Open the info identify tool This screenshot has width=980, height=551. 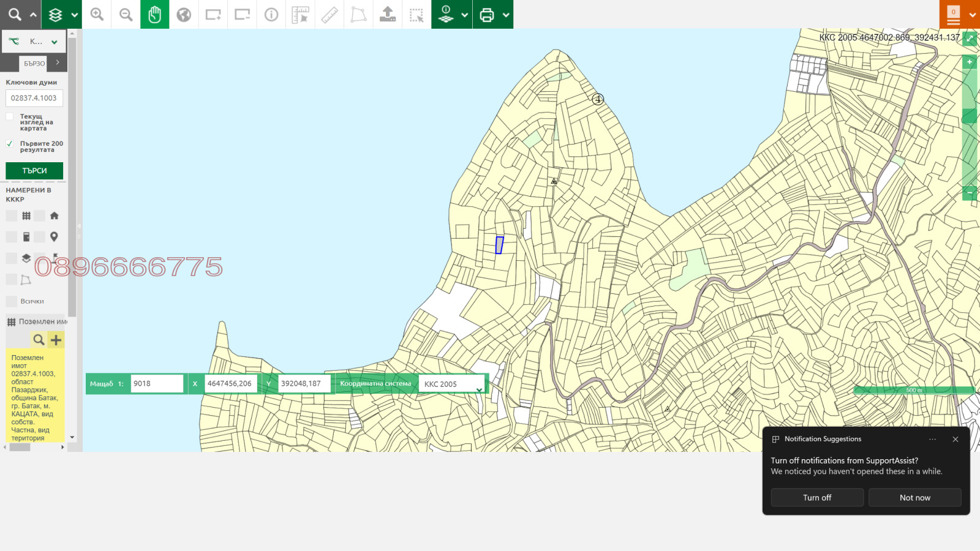[271, 14]
